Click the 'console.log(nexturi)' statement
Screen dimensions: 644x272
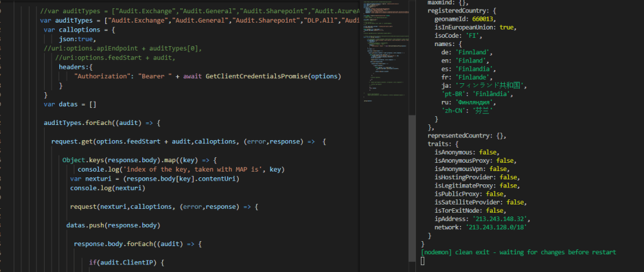[107, 188]
